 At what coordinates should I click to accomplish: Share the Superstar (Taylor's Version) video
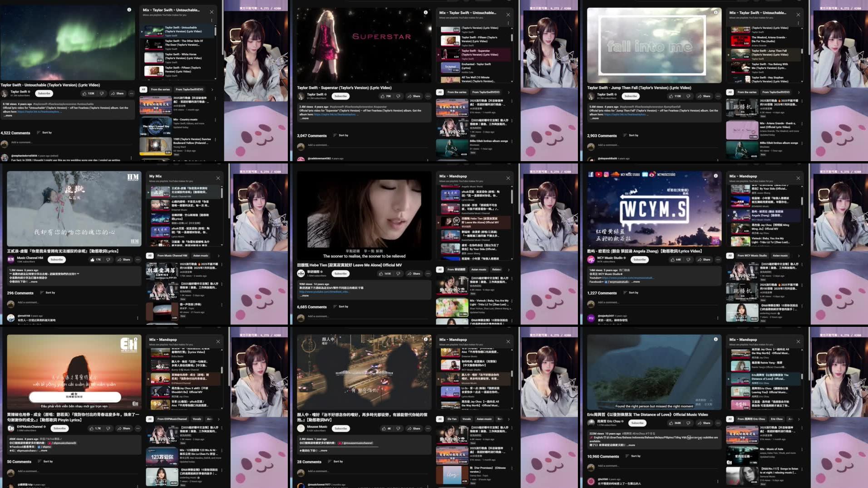click(x=414, y=96)
